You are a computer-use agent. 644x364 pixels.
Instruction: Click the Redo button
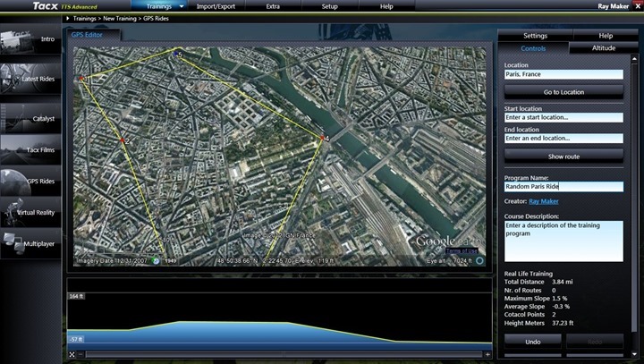coord(595,342)
